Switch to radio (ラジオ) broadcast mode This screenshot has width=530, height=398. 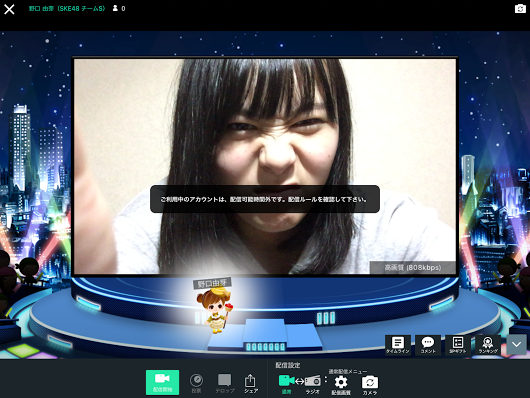coord(313,384)
